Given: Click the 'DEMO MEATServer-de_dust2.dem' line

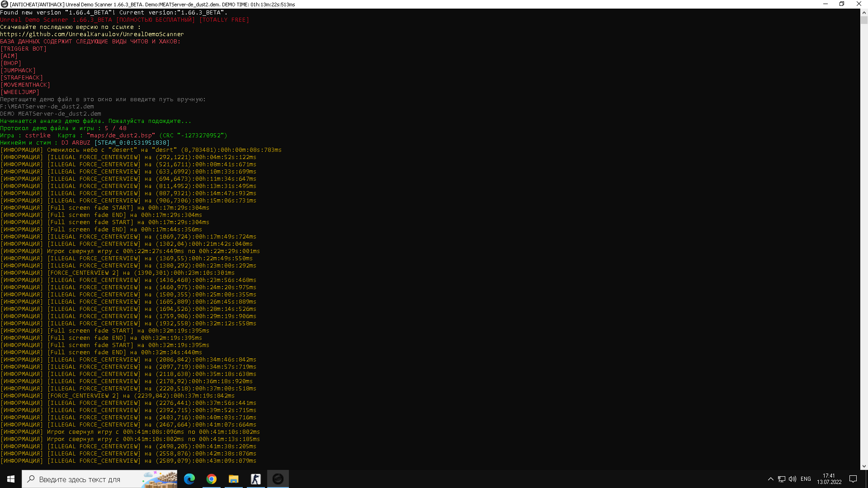Looking at the screenshot, I should coord(51,114).
